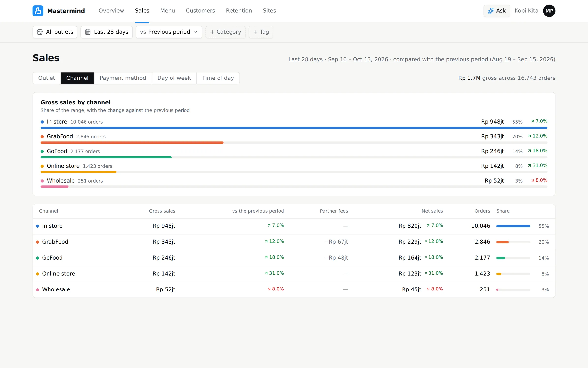Click the Mastermind brand name
Screen dimensions: 588x368
coord(66,11)
